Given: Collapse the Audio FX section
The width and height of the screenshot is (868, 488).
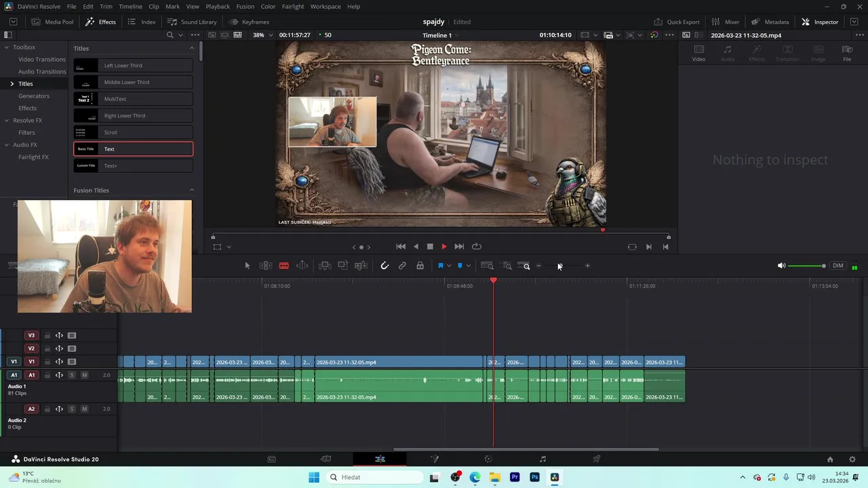Looking at the screenshot, I should [x=6, y=144].
